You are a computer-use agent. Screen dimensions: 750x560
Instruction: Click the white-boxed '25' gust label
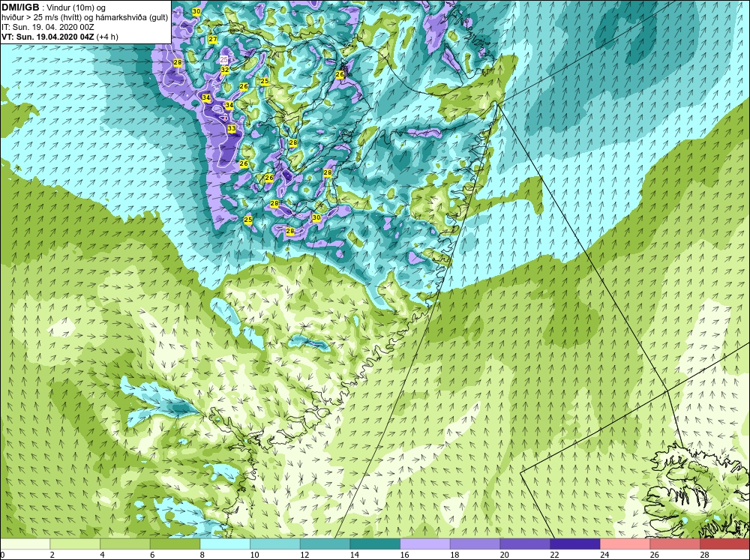point(223,60)
